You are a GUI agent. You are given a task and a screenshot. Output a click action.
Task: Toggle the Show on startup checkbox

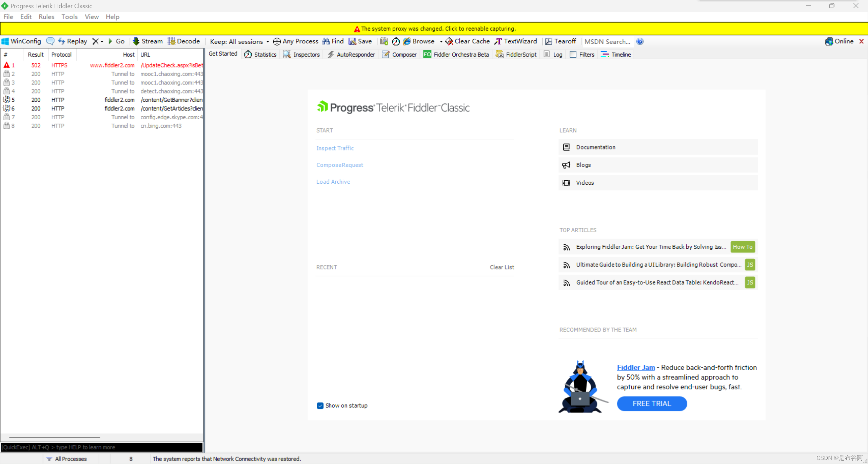(x=320, y=406)
